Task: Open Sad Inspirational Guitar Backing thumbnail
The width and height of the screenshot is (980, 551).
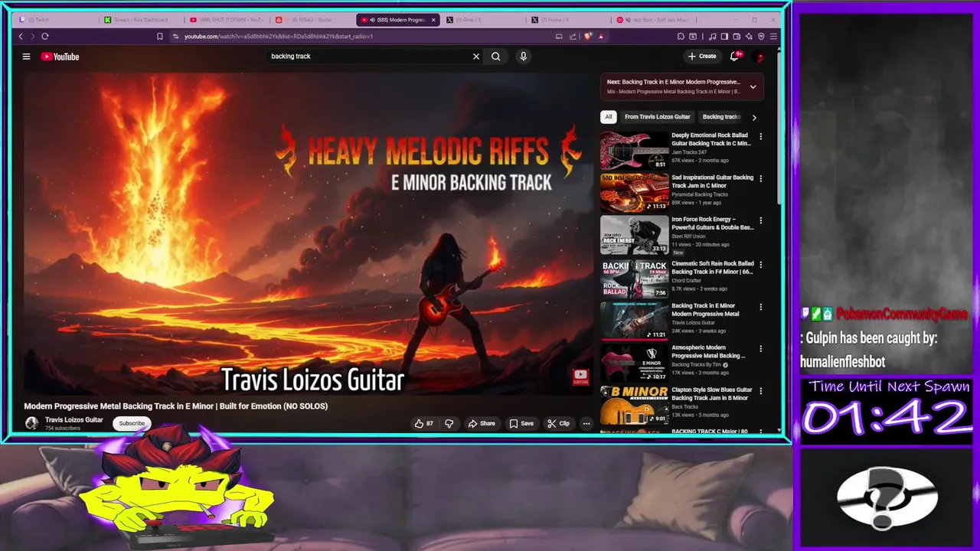Action: click(635, 192)
